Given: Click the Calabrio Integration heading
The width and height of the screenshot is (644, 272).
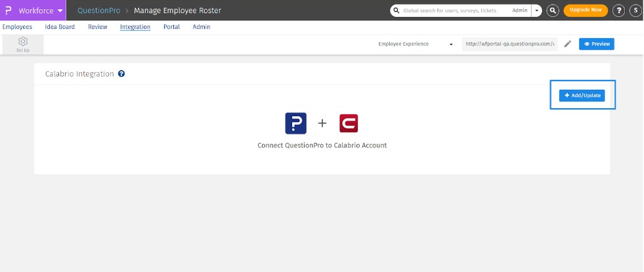Looking at the screenshot, I should pos(79,74).
